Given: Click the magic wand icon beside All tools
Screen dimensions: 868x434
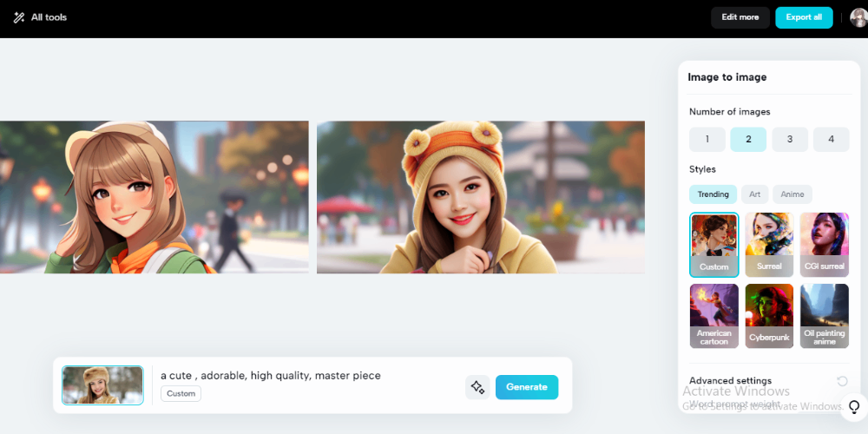Looking at the screenshot, I should pos(19,17).
